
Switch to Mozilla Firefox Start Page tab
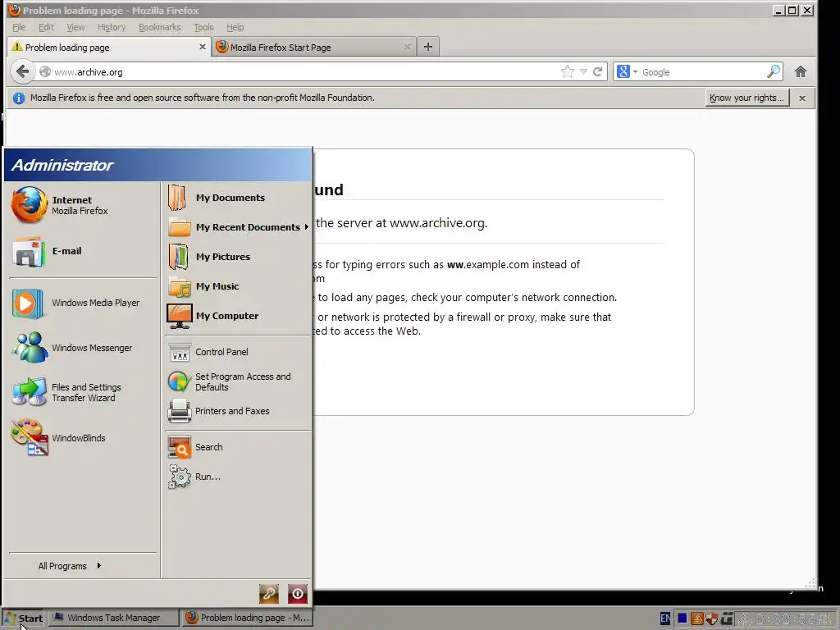[314, 47]
